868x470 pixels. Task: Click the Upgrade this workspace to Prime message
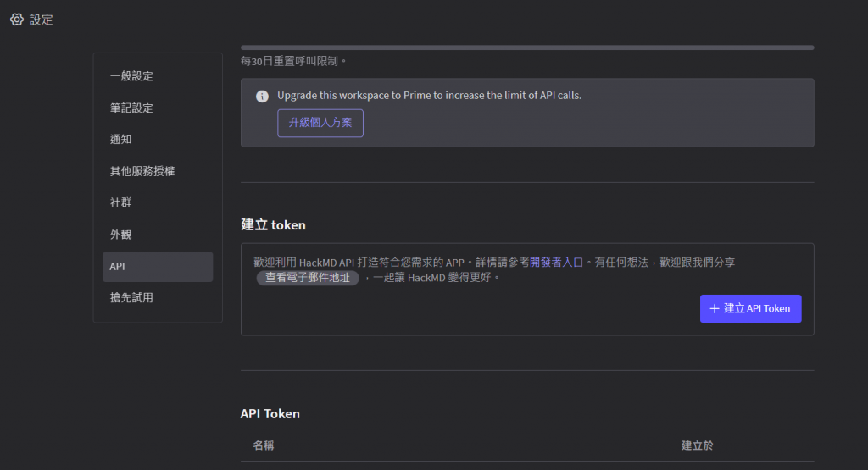point(430,95)
